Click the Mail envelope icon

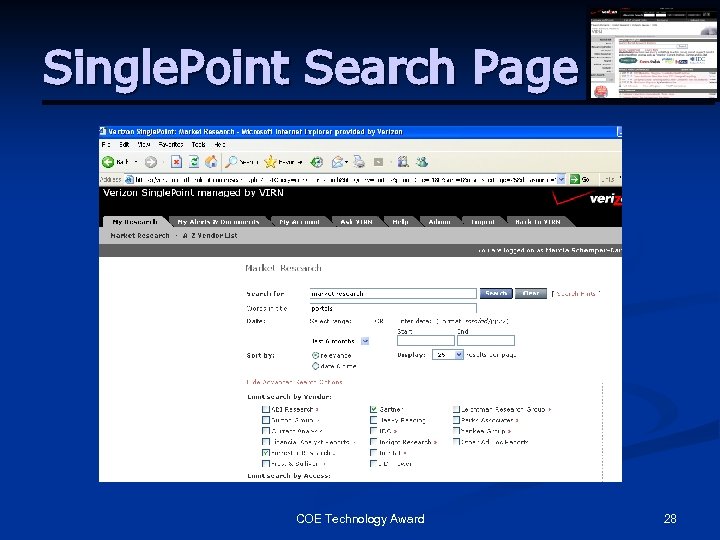point(338,162)
